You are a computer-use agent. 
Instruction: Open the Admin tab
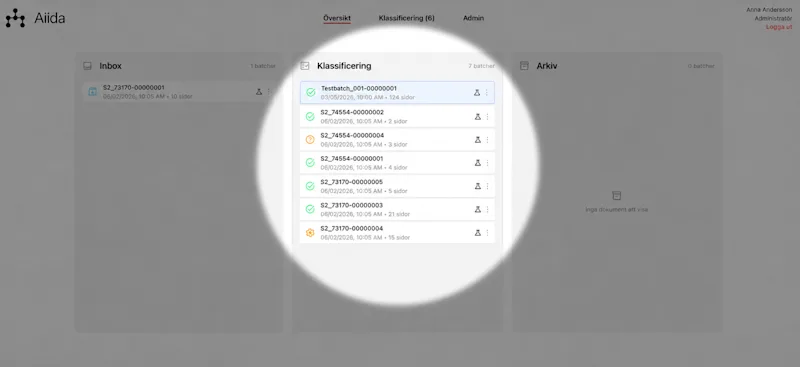click(x=473, y=18)
